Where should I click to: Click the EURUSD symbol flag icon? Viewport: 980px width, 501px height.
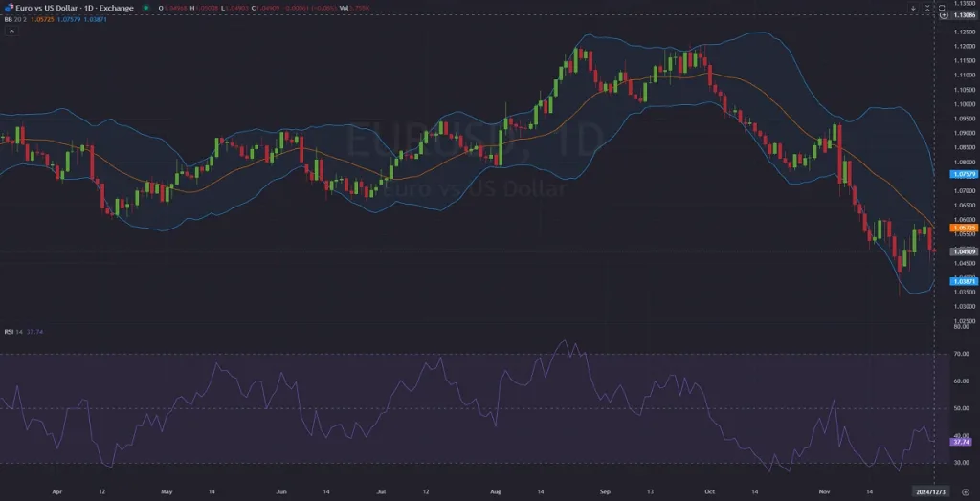pyautogui.click(x=8, y=8)
